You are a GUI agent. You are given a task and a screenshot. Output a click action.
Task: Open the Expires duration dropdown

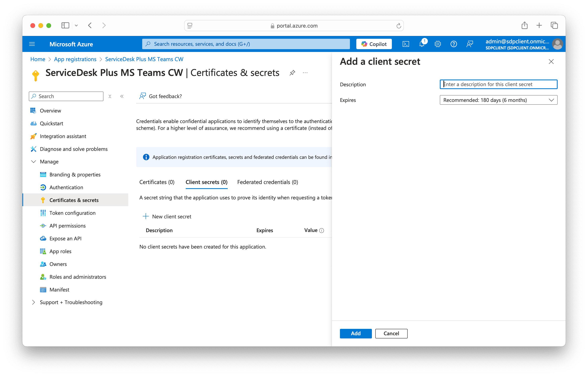pyautogui.click(x=498, y=100)
